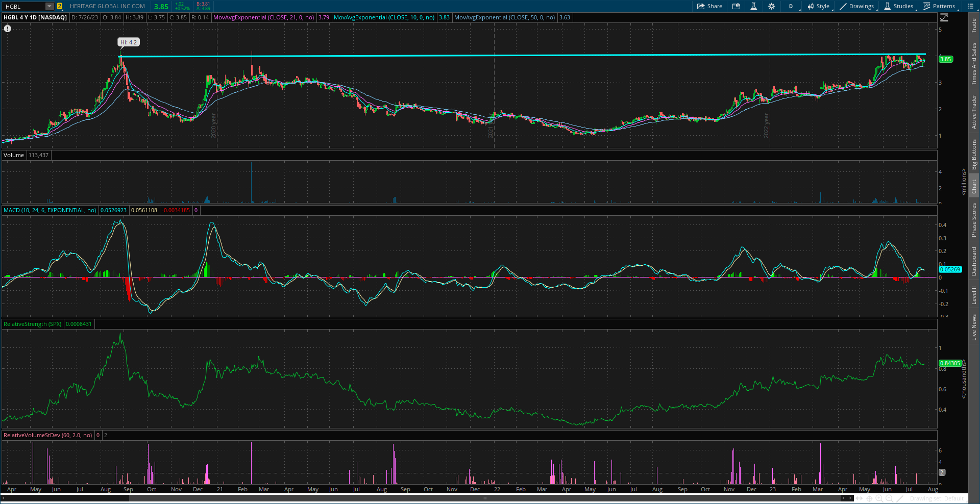980x504 pixels.
Task: Click the HGBL symbol input field
Action: tap(24, 6)
